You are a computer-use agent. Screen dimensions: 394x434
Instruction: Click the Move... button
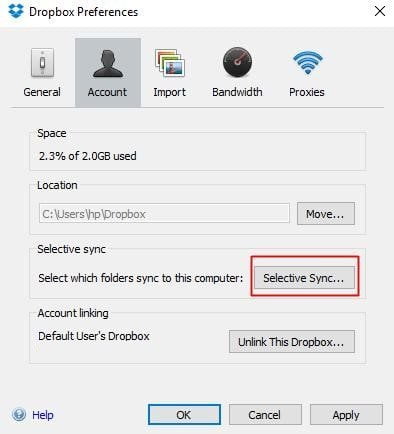pos(326,213)
